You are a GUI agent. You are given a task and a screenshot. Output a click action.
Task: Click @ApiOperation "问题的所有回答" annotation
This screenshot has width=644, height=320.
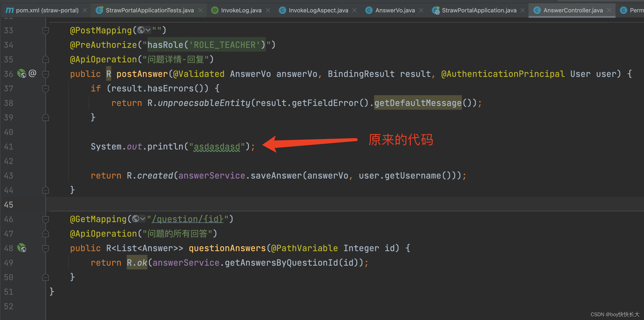coord(144,234)
